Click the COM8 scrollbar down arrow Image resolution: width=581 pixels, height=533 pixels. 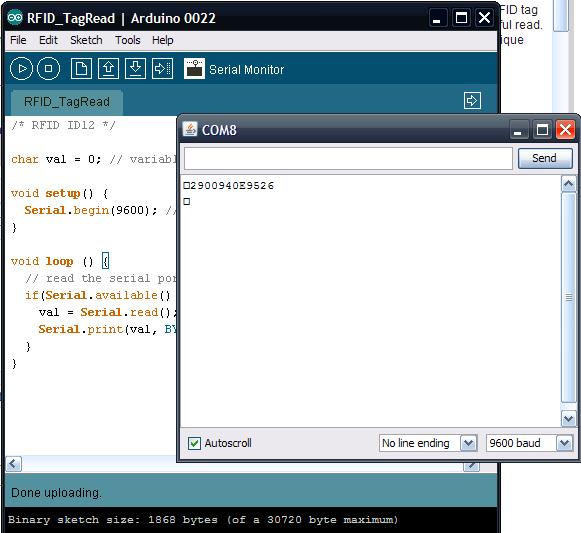[x=569, y=419]
